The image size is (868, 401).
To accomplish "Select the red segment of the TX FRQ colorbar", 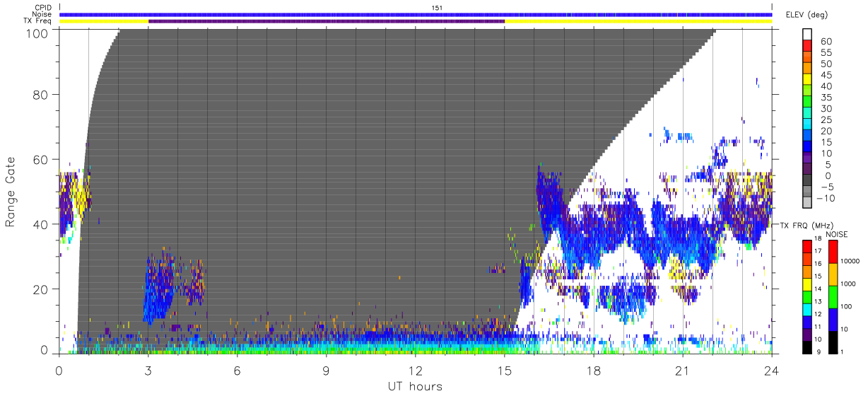I will click(x=809, y=245).
